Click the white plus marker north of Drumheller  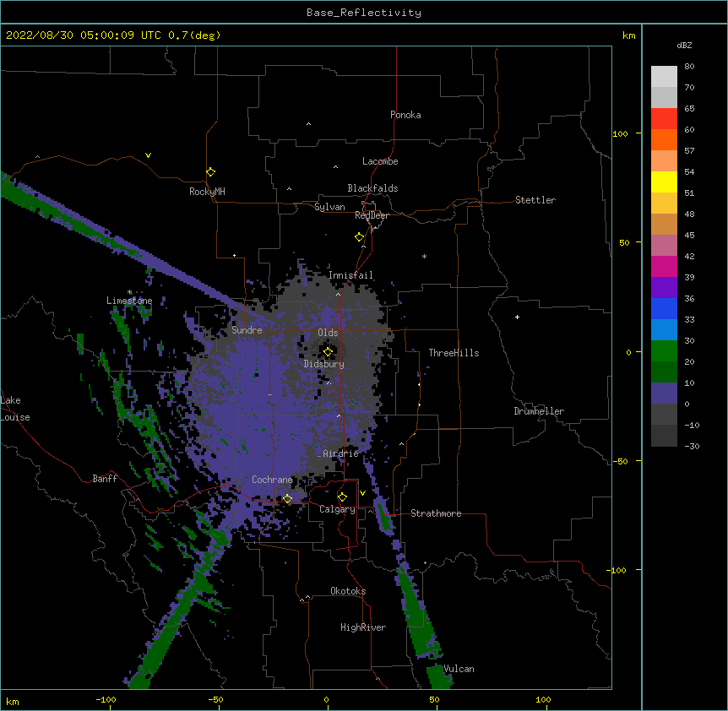[517, 317]
